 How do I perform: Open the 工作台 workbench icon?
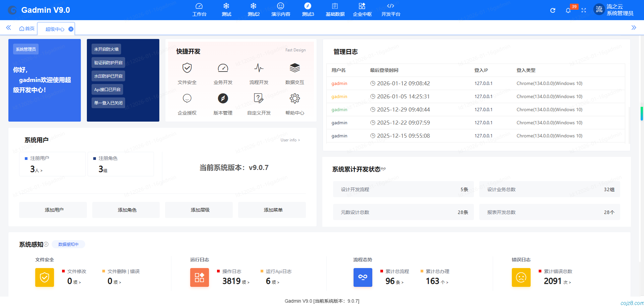coord(200,9)
